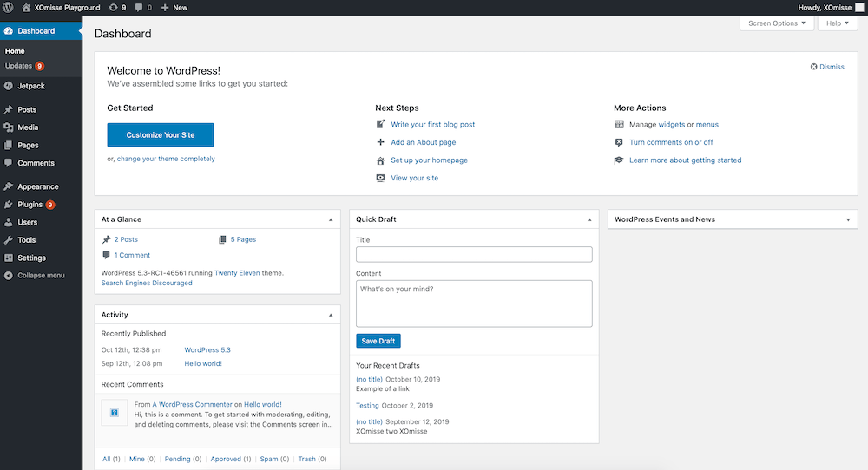Image resolution: width=868 pixels, height=470 pixels.
Task: Click the graduation cap icon beside Learn more
Action: [x=619, y=160]
